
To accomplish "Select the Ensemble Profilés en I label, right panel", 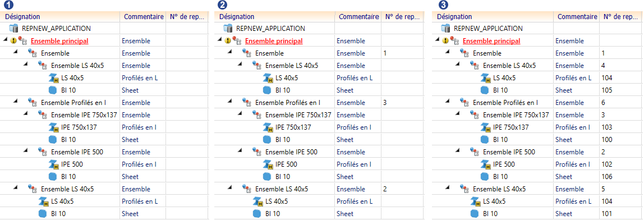I will click(x=505, y=103).
